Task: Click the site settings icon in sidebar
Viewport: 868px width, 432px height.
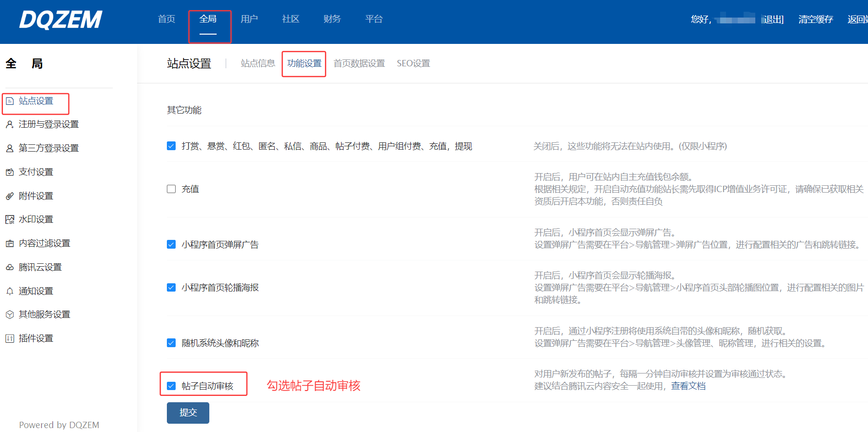Action: point(10,101)
